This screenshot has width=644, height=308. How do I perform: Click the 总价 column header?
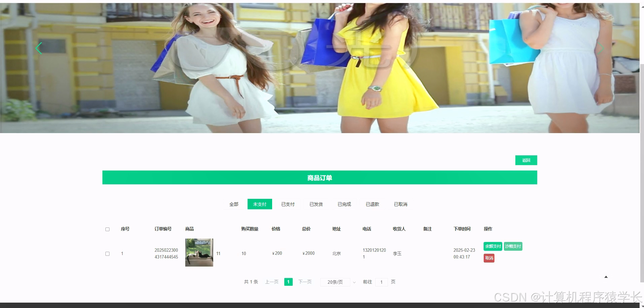306,229
